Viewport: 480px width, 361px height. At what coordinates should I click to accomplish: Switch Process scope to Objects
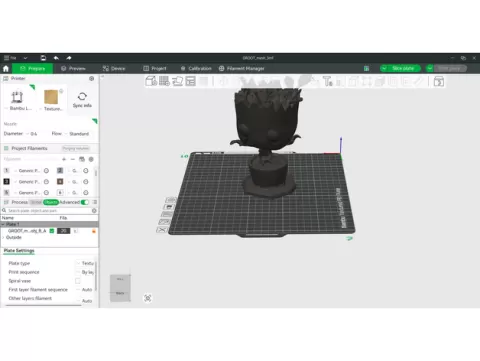51,202
